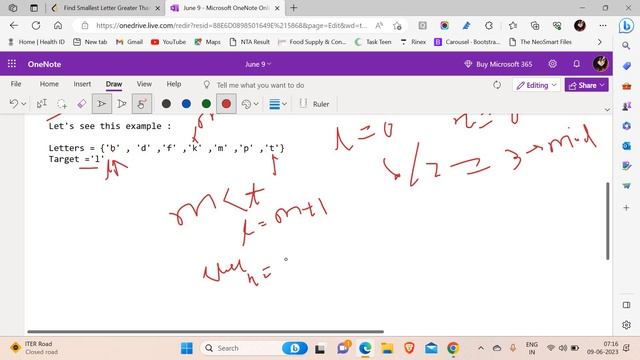Click the sync status icon
The width and height of the screenshot is (640, 360).
click(x=497, y=85)
